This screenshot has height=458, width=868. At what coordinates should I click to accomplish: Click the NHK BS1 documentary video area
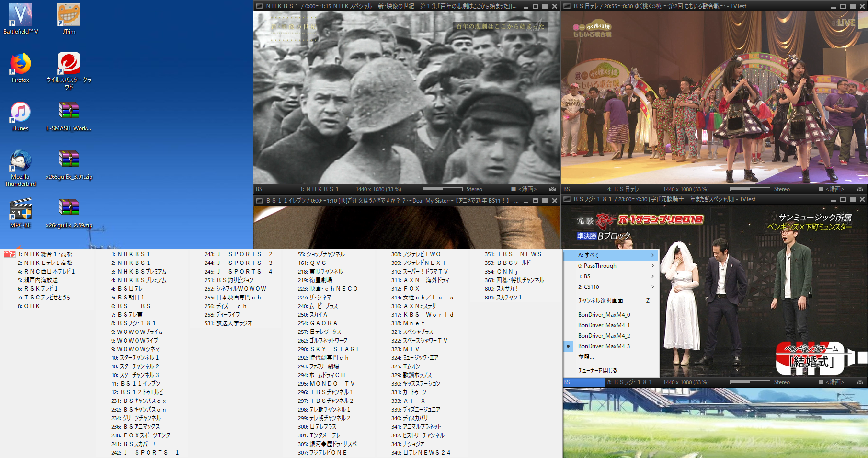point(407,98)
